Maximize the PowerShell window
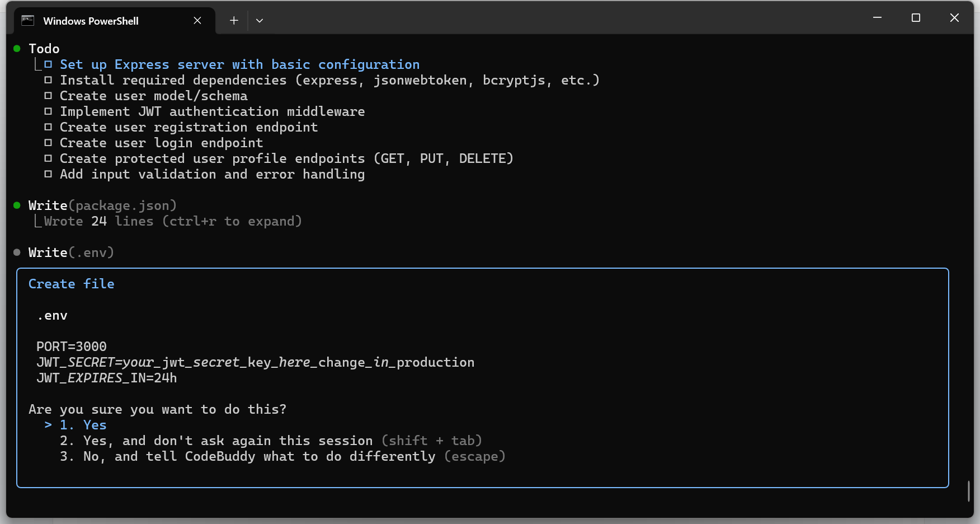The height and width of the screenshot is (524, 980). (x=916, y=18)
